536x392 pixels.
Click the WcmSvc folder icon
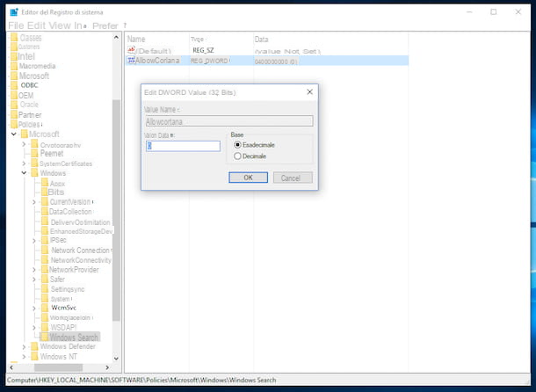pyautogui.click(x=45, y=308)
